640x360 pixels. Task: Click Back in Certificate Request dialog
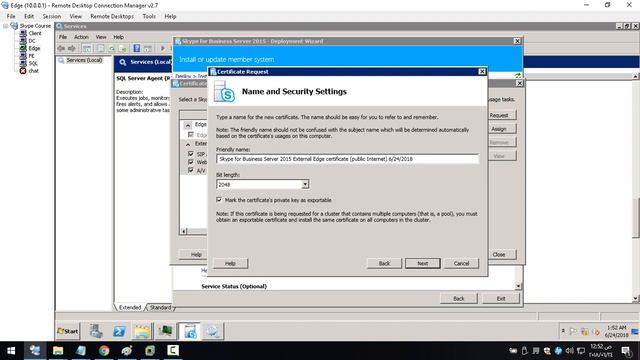point(384,263)
